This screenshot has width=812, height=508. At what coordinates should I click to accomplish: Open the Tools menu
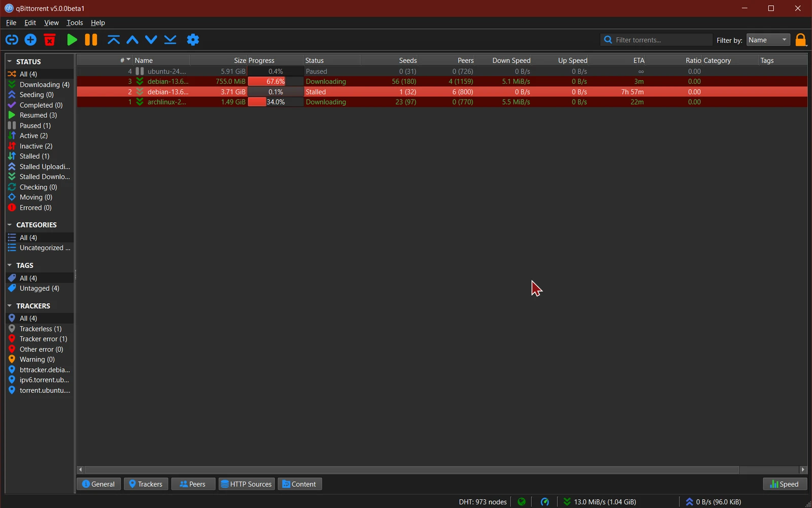75,23
